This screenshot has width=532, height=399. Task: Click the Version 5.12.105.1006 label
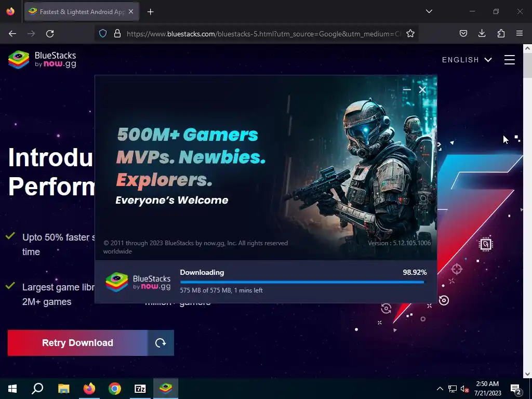400,243
